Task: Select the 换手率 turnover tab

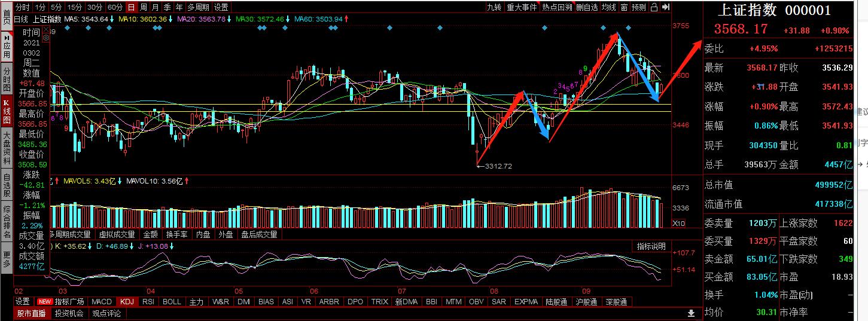Action: pyautogui.click(x=176, y=234)
